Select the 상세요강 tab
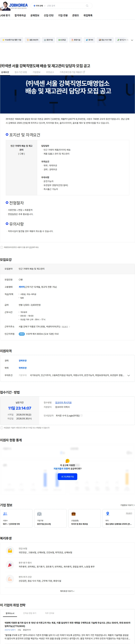The width and height of the screenshot is (135, 644). pos(5,72)
